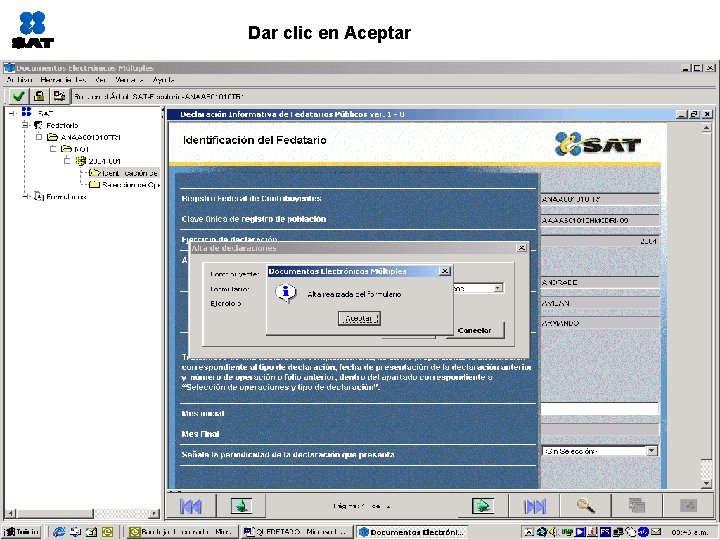The height and width of the screenshot is (540, 720).
Task: Click tree panel horizontal scrollbar right arrow
Action: [x=155, y=513]
